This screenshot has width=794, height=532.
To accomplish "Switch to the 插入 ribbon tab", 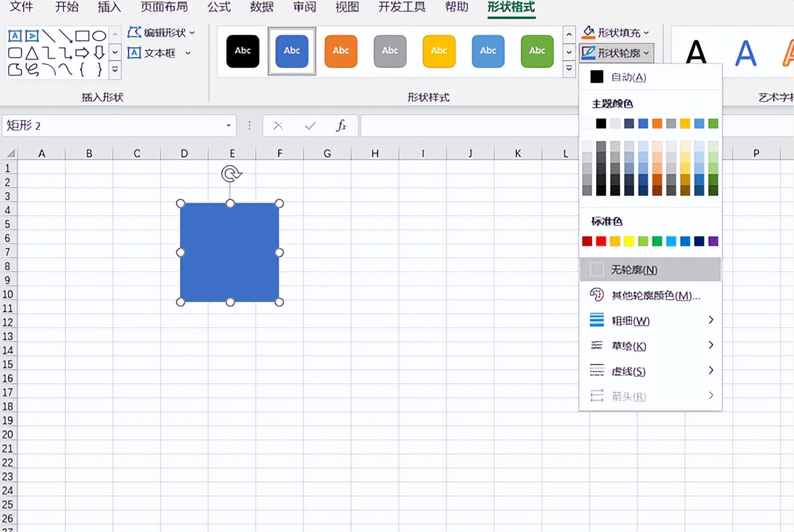I will [x=109, y=7].
